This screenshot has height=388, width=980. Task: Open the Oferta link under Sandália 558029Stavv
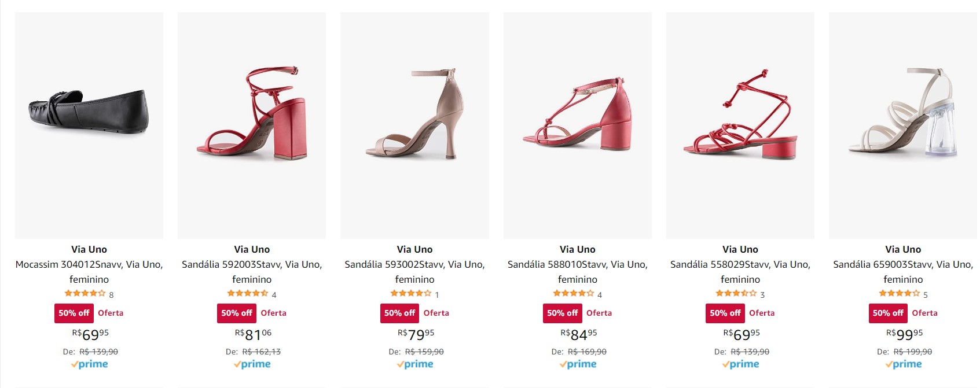pyautogui.click(x=762, y=313)
